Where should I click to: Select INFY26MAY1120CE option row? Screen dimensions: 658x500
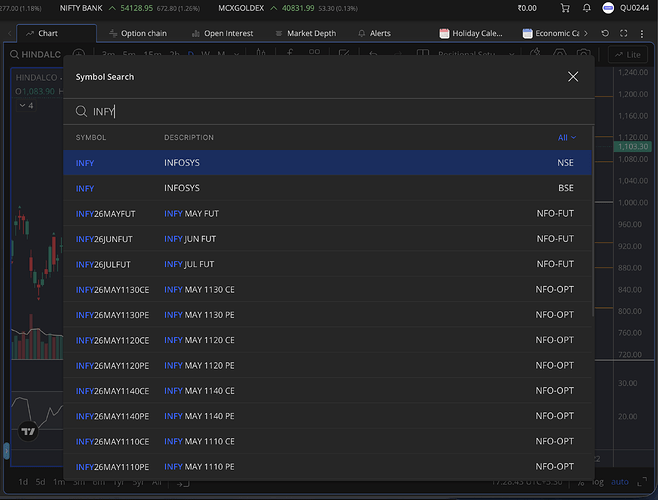coord(327,340)
